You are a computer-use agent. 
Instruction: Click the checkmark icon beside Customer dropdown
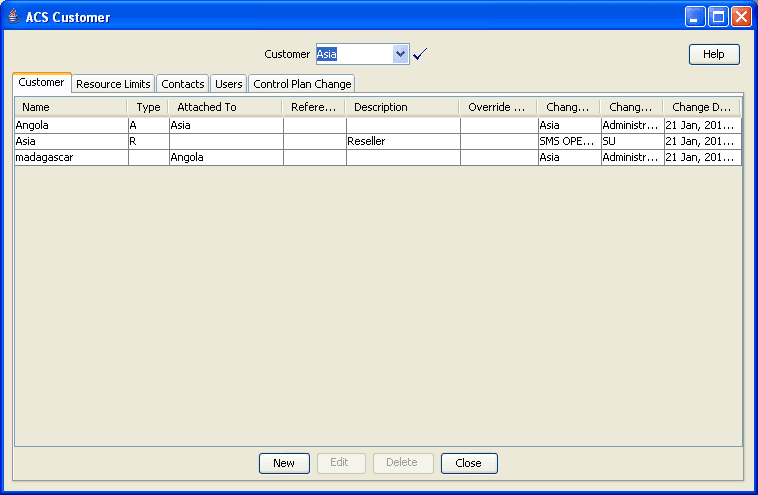coord(420,54)
